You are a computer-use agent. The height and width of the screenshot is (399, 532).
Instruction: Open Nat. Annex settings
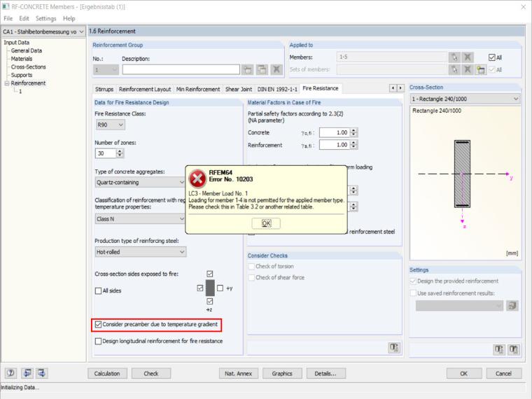click(239, 374)
